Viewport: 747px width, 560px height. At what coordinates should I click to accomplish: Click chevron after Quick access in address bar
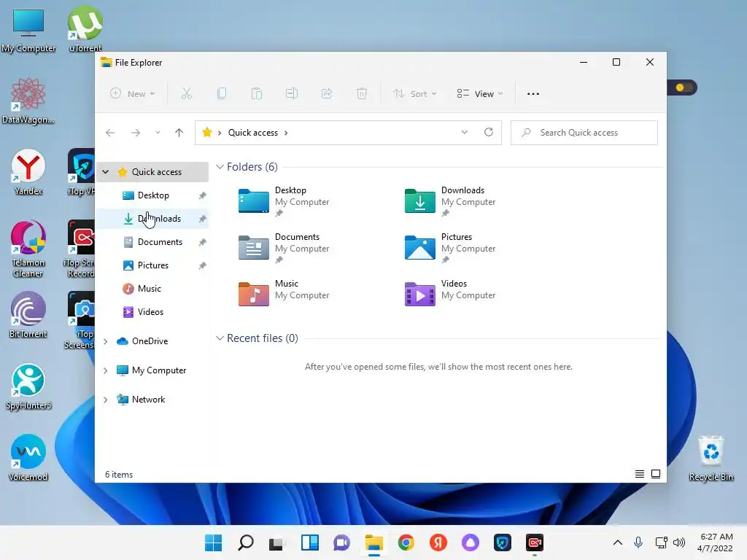(286, 133)
